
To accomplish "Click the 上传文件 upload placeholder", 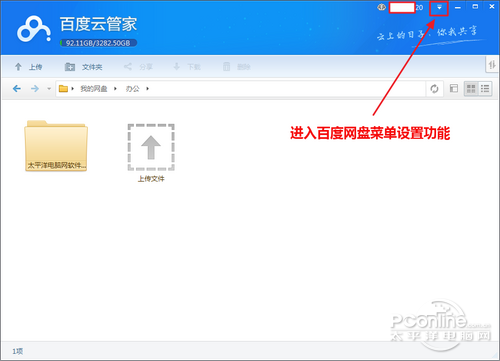I will click(x=151, y=153).
